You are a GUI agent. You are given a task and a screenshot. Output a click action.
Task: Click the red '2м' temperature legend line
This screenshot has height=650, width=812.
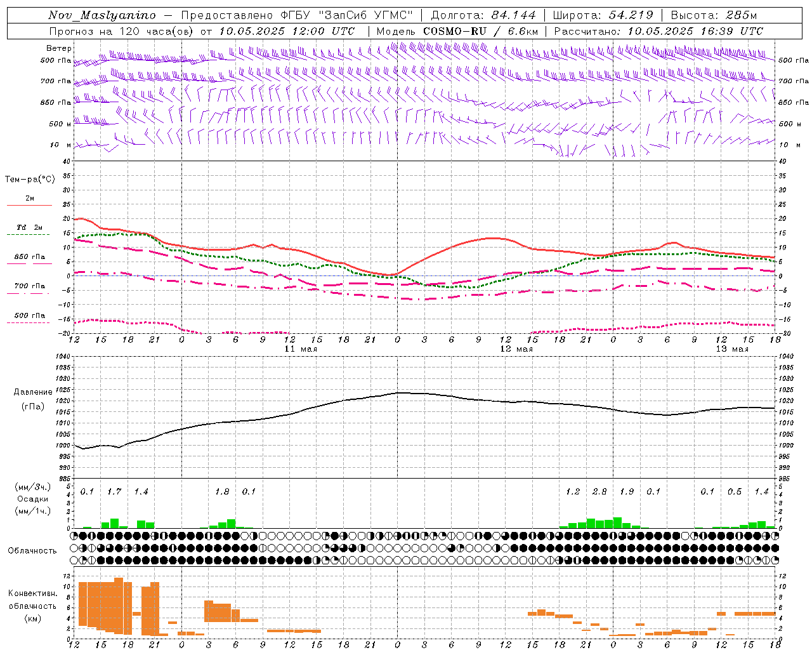click(29, 205)
